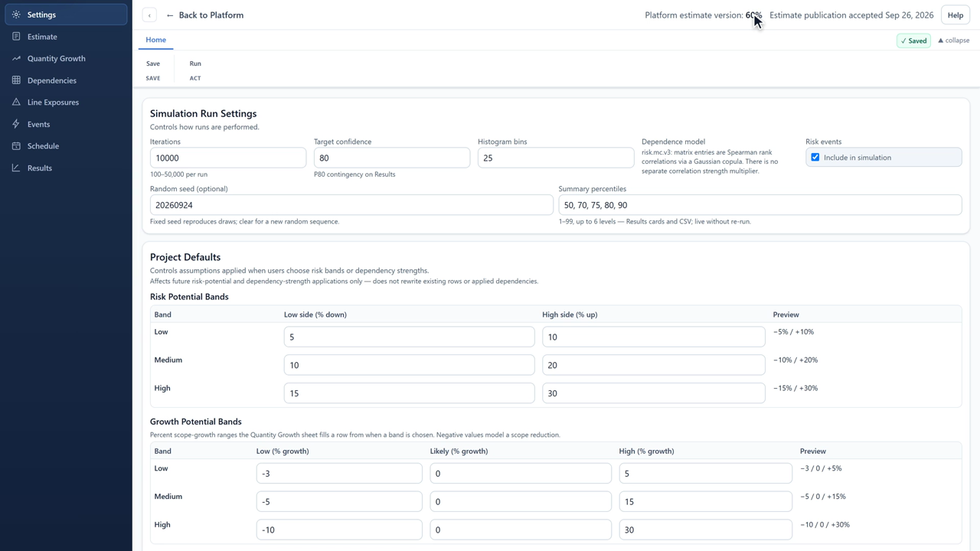This screenshot has height=551, width=980.
Task: Click Medium growth band High % field
Action: pyautogui.click(x=706, y=501)
